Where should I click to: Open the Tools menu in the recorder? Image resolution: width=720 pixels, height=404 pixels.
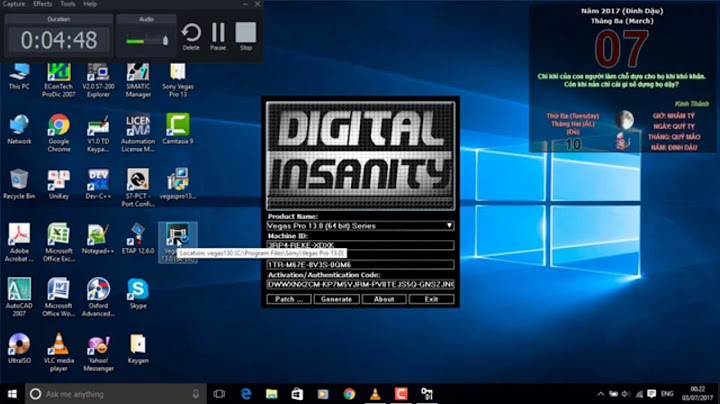click(x=67, y=4)
